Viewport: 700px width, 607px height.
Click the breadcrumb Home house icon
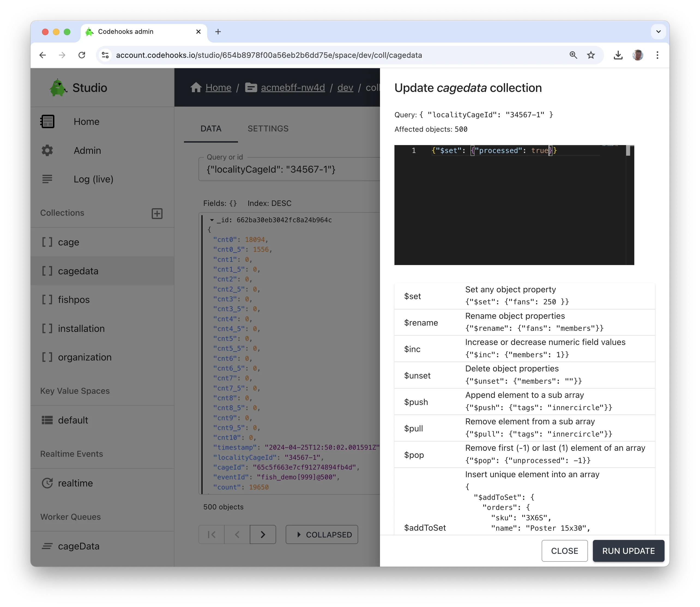pos(196,87)
